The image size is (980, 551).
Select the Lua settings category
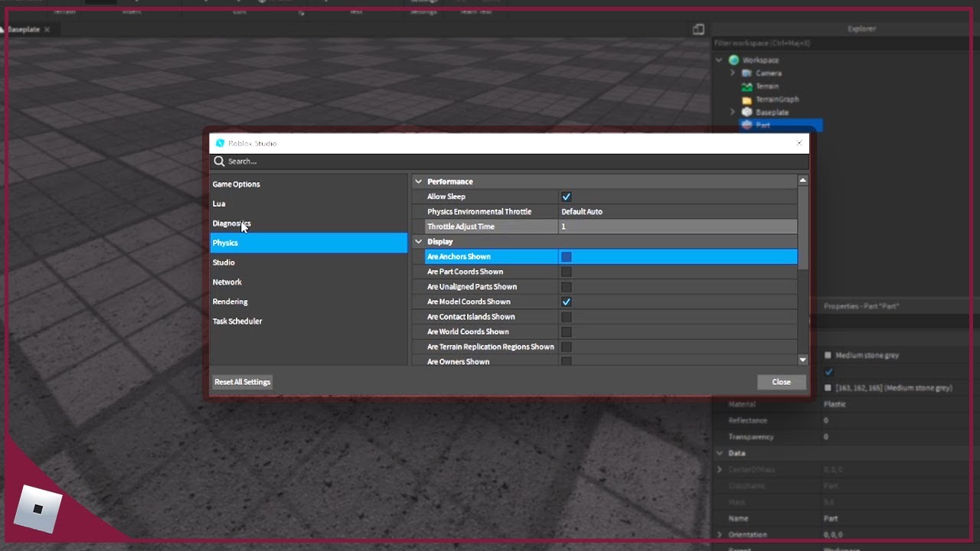pos(309,204)
